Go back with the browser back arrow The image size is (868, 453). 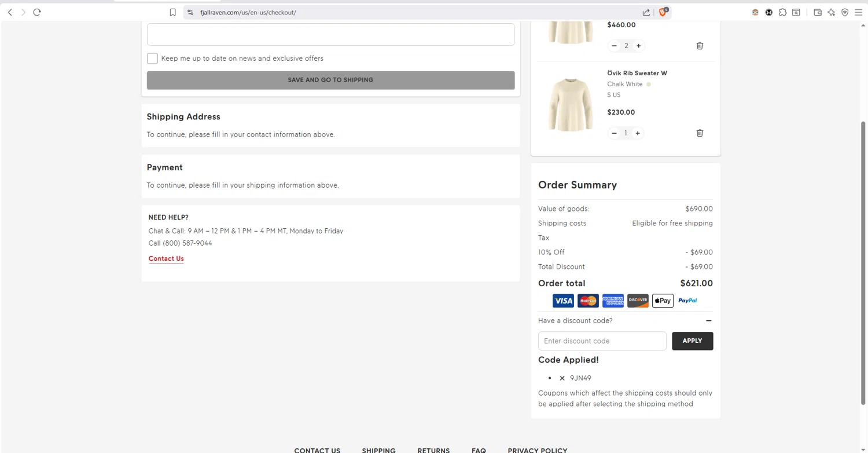click(x=10, y=12)
